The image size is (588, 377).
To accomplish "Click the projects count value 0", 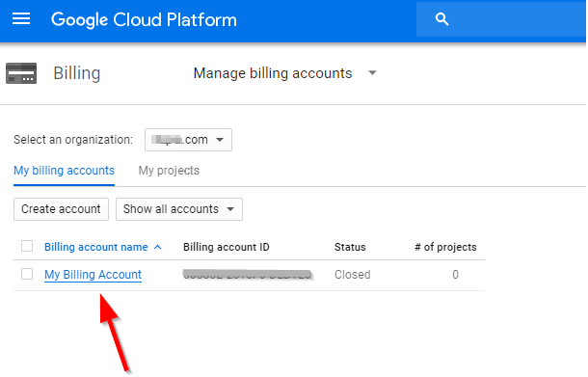I will (x=455, y=275).
